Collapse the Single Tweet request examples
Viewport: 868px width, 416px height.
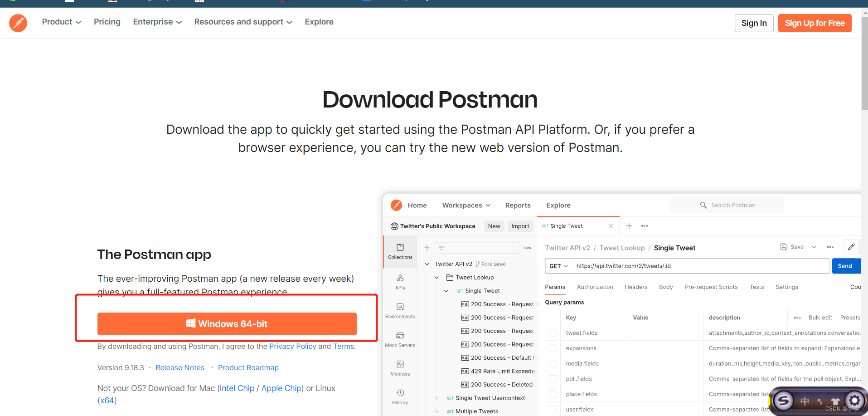(x=446, y=291)
